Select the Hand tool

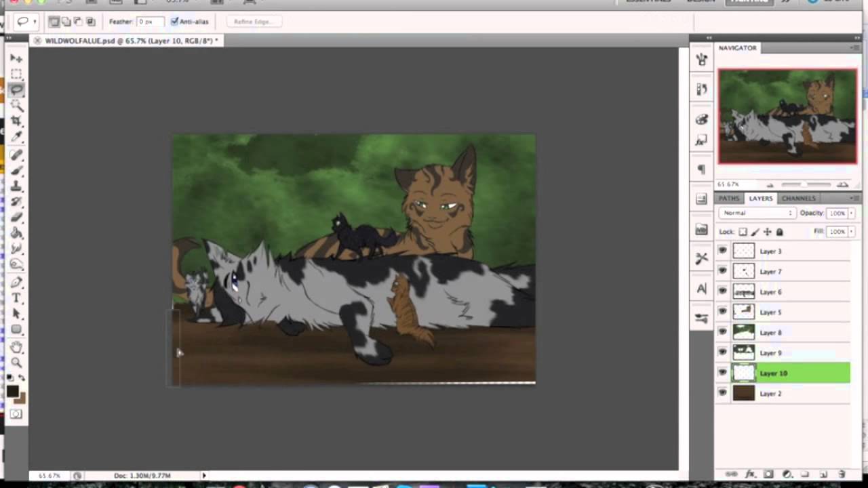click(16, 348)
